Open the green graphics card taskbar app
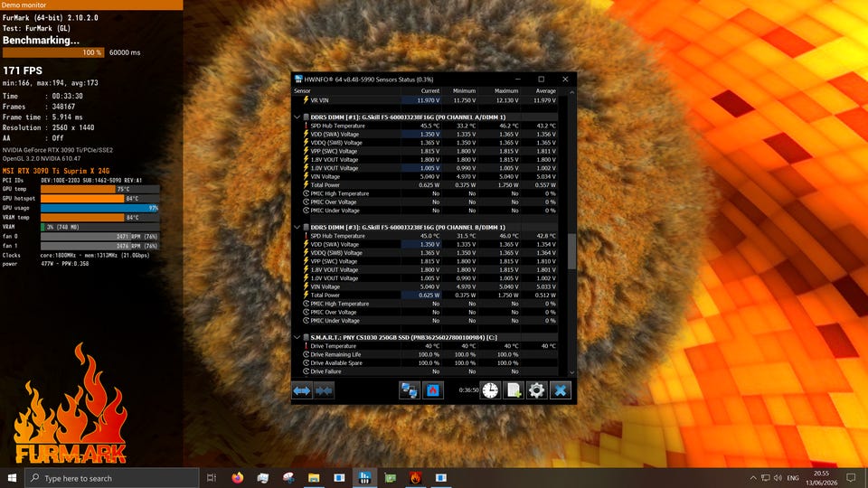Image resolution: width=868 pixels, height=488 pixels. 391,477
